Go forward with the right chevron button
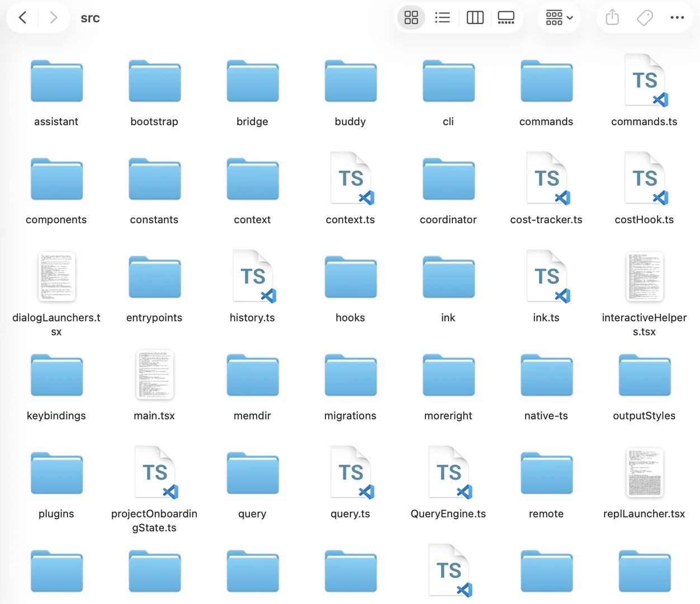The image size is (700, 604). 54,18
